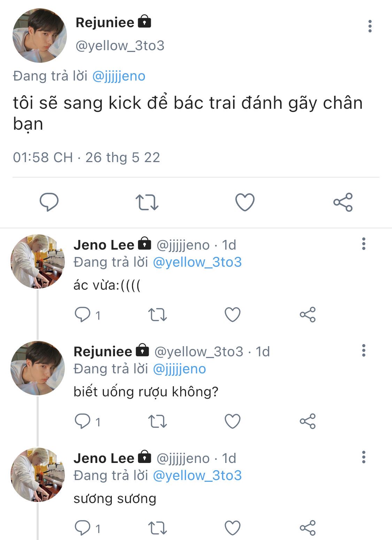The width and height of the screenshot is (392, 540).
Task: Share the 'biết uống rượu không?' reply
Action: [307, 421]
